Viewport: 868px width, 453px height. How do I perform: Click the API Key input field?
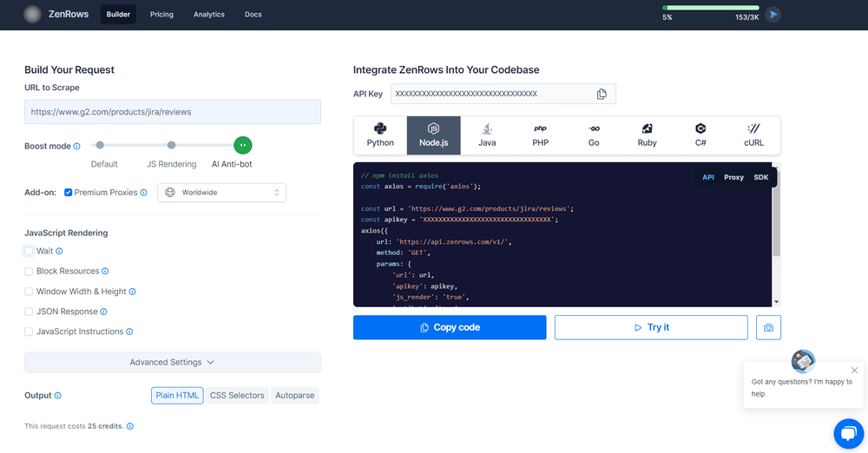[x=503, y=94]
